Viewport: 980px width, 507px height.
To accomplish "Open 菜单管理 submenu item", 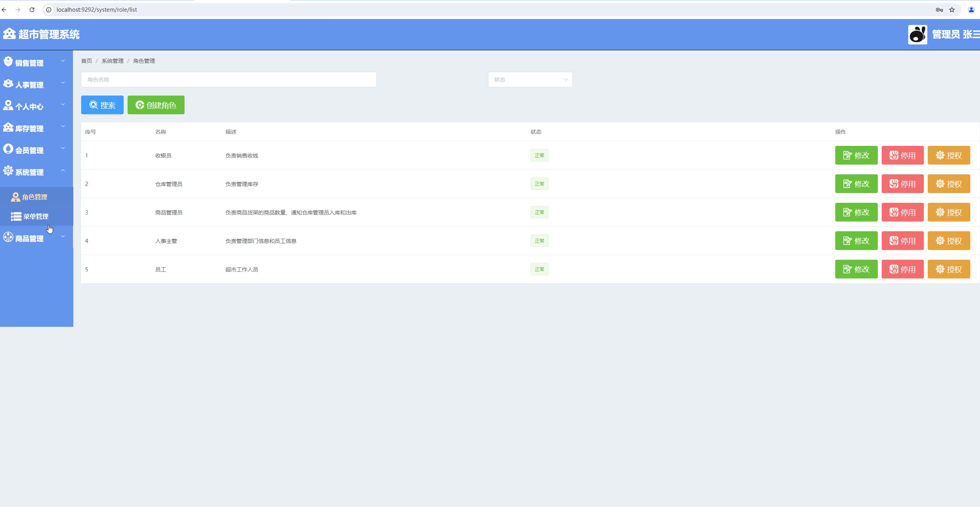I will pos(35,216).
